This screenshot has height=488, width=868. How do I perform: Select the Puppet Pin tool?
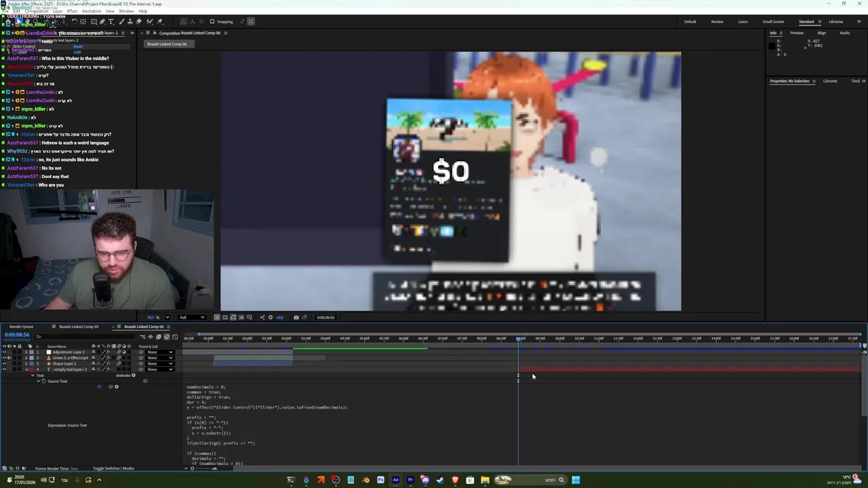coord(159,22)
